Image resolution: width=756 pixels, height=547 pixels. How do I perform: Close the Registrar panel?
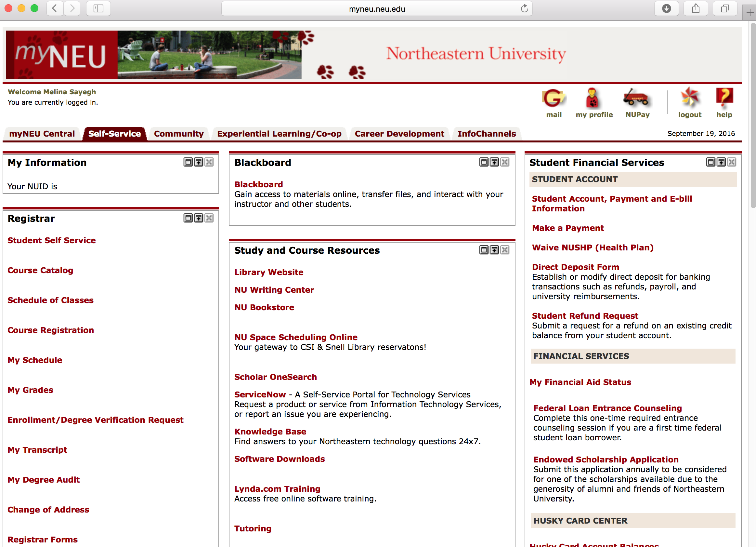(x=209, y=218)
